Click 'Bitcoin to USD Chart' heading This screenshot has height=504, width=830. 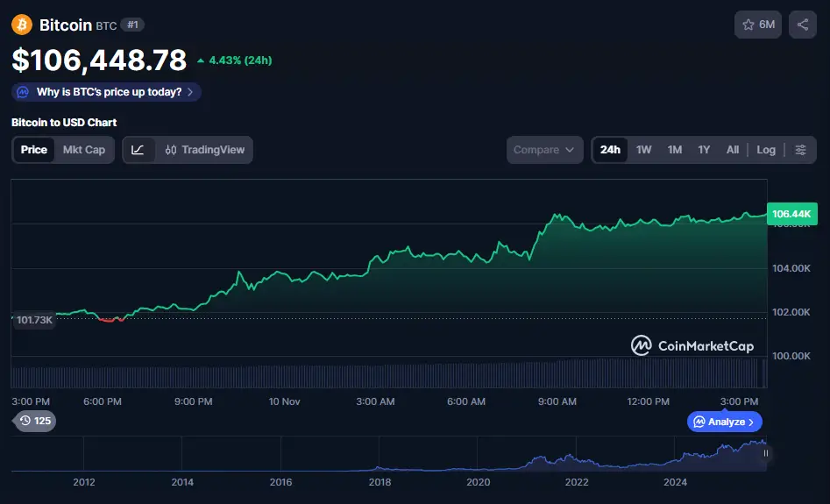pos(64,123)
